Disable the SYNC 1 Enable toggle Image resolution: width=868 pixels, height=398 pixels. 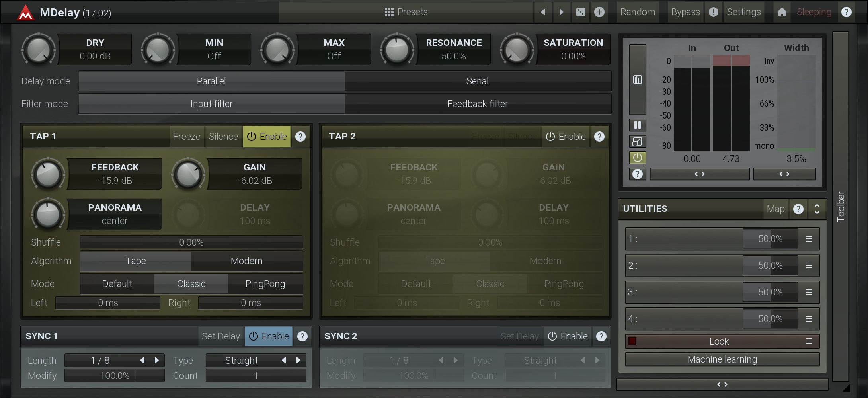(269, 336)
